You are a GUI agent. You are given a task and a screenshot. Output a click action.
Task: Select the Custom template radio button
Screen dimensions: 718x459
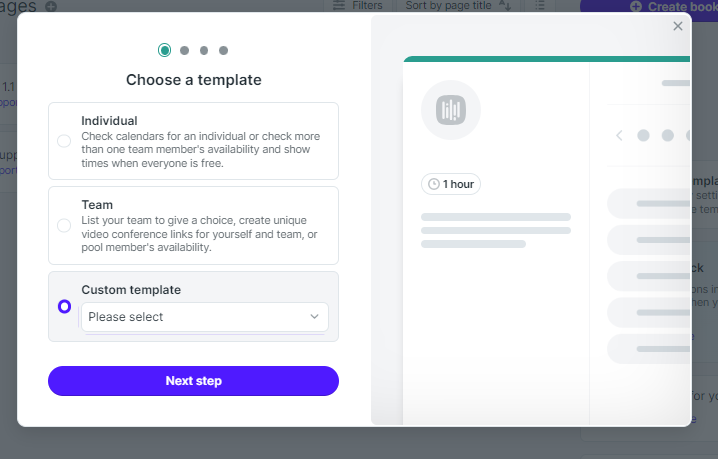pos(65,306)
